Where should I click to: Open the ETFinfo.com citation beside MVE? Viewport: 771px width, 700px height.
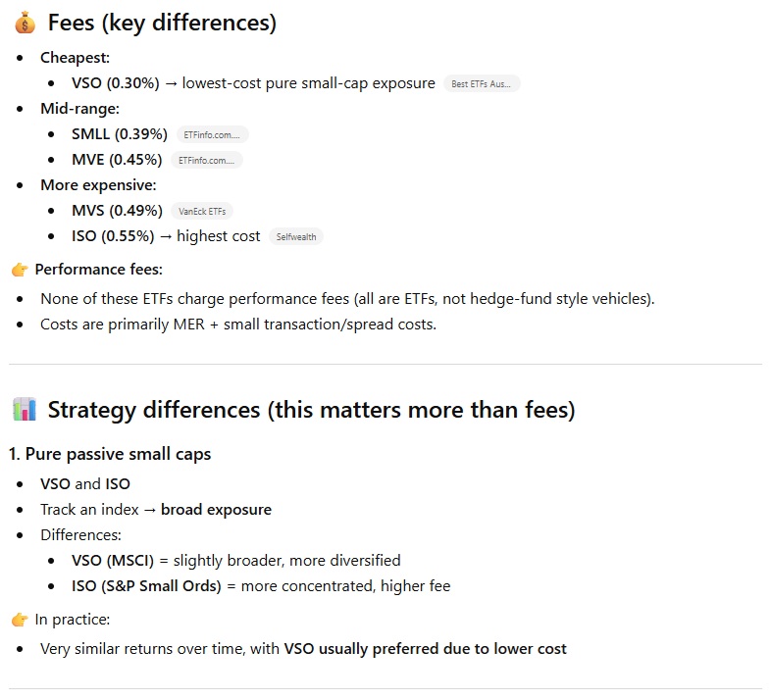pyautogui.click(x=206, y=160)
